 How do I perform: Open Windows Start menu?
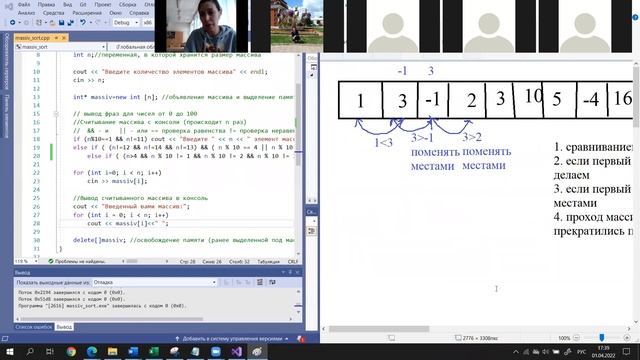click(9, 351)
